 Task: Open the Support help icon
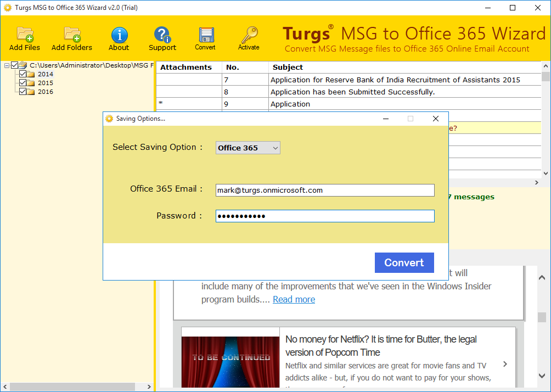pyautogui.click(x=162, y=35)
